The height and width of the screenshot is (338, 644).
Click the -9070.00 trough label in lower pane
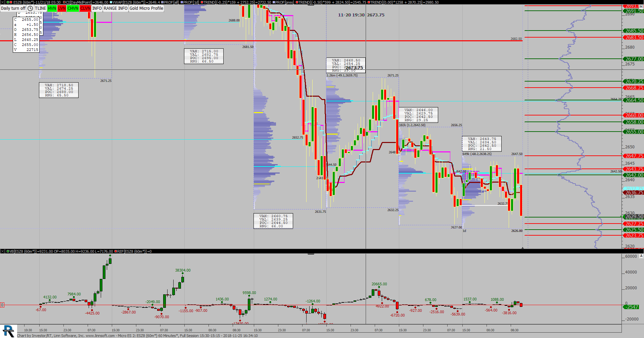(x=162, y=317)
